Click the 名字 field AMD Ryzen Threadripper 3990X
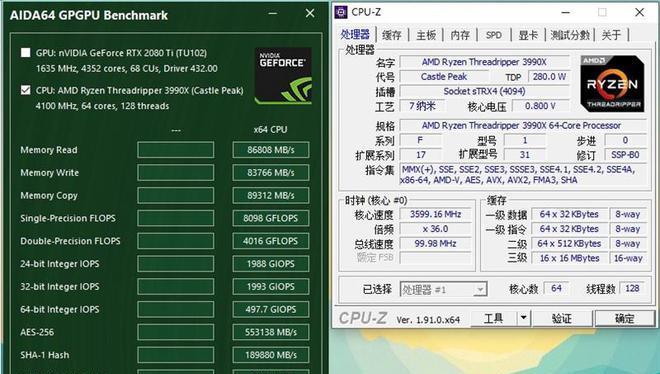This screenshot has height=374, width=660. click(x=484, y=62)
